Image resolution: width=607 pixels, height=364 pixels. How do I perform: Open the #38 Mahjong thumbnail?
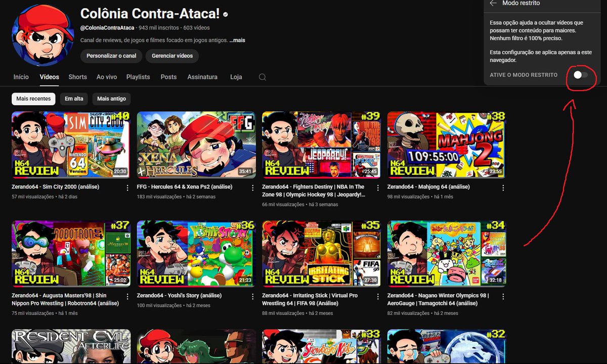447,145
